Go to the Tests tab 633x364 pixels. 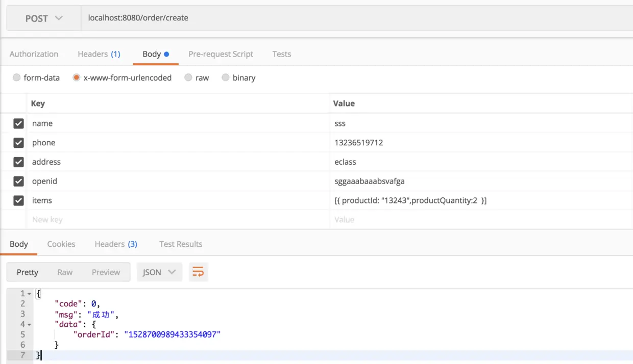click(x=281, y=54)
